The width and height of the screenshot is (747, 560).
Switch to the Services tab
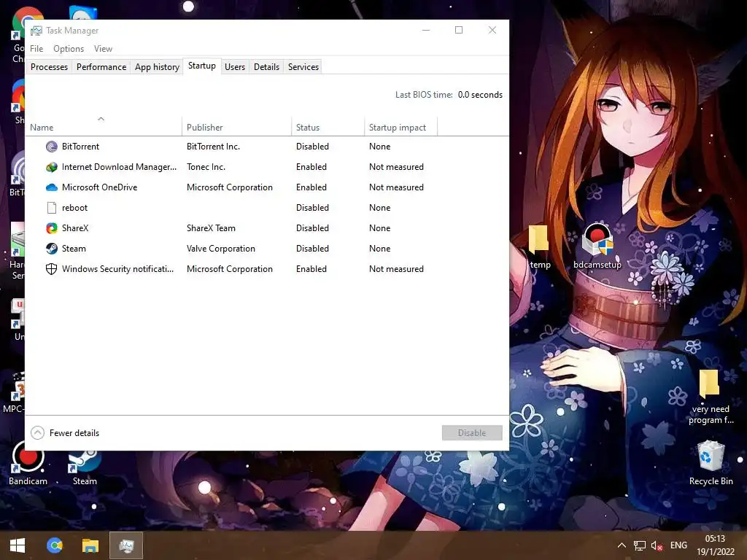tap(303, 67)
